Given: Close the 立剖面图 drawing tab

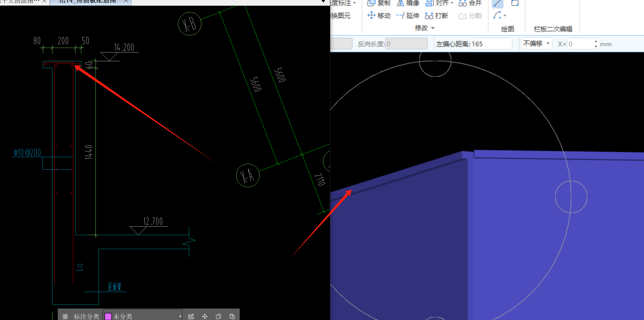Looking at the screenshot, I should pyautogui.click(x=45, y=1).
